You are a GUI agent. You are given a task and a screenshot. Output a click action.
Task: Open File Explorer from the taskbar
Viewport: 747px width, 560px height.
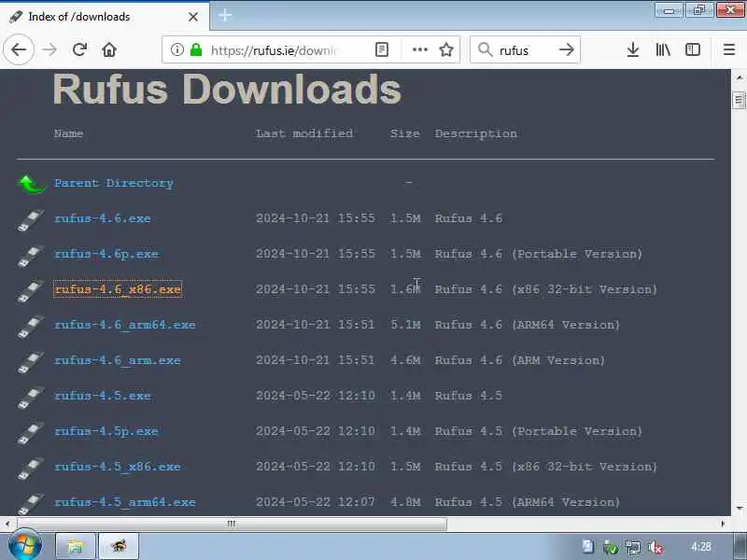click(x=76, y=547)
